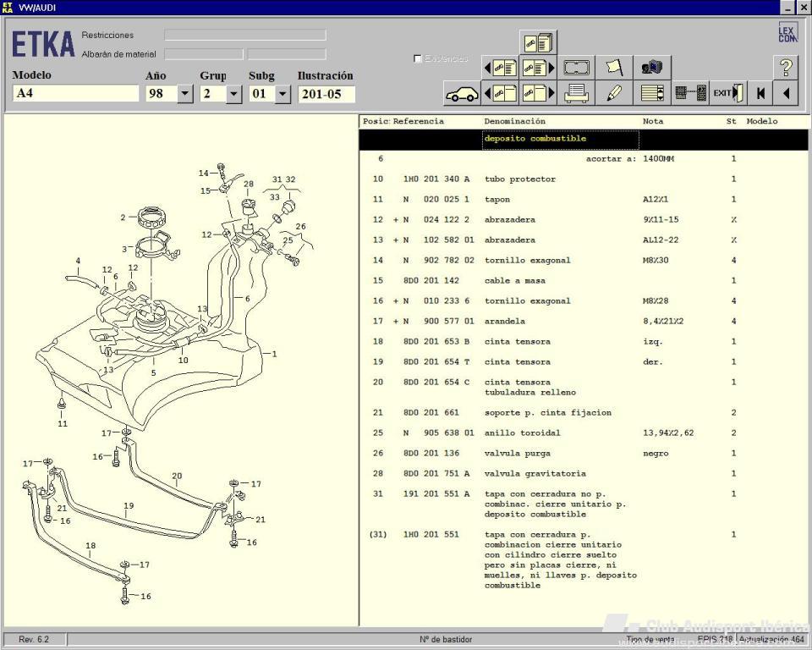Open the Grup dropdown showing 2
This screenshot has height=650, width=812.
(234, 94)
